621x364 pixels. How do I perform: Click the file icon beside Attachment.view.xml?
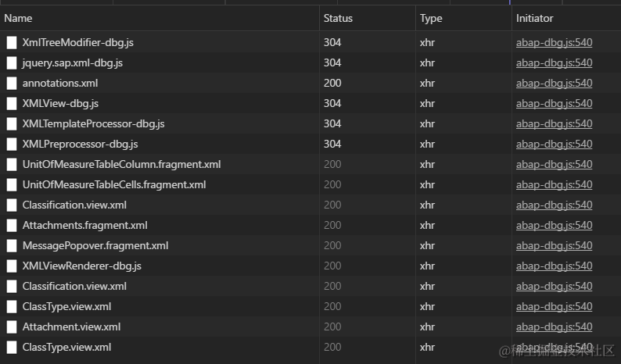(x=12, y=327)
